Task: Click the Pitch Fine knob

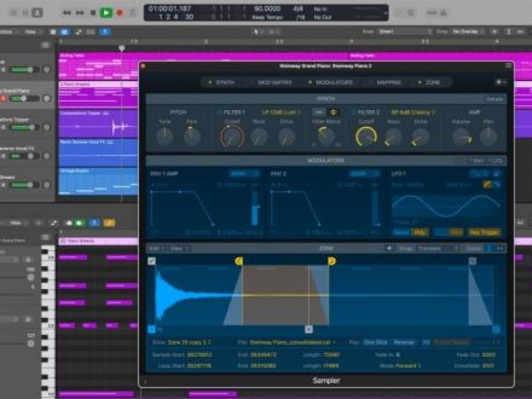Action: click(192, 136)
